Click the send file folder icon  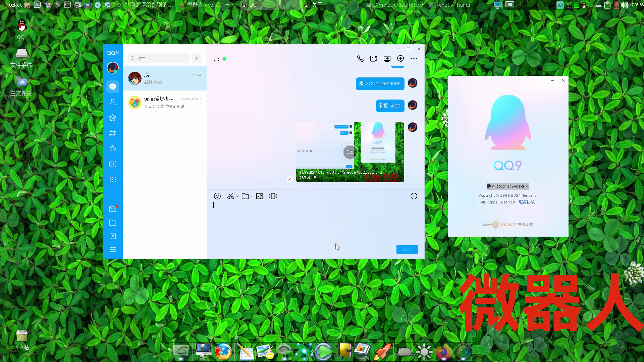245,196
